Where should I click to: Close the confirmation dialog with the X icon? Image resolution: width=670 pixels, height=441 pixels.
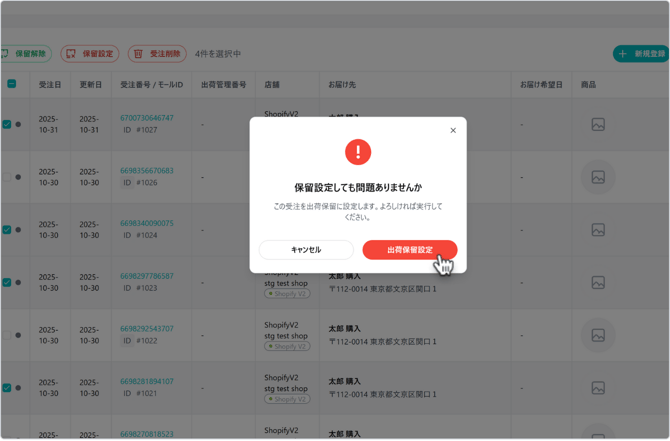coord(452,131)
